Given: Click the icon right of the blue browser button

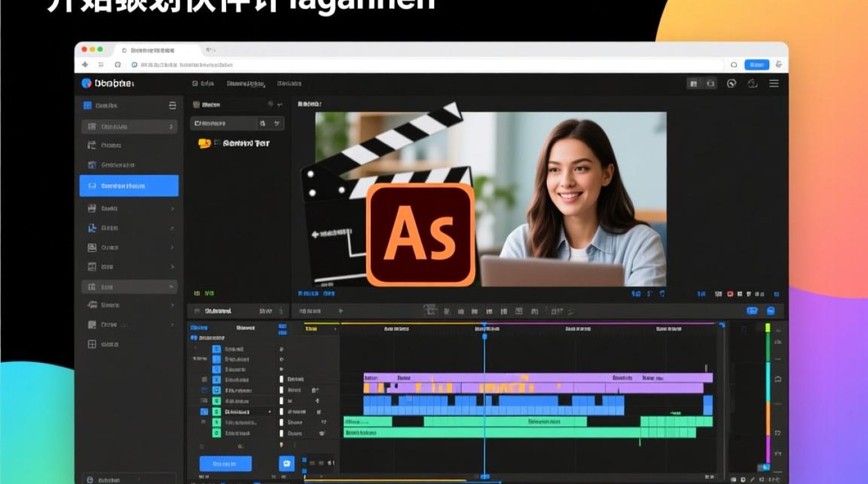Looking at the screenshot, I should (778, 65).
